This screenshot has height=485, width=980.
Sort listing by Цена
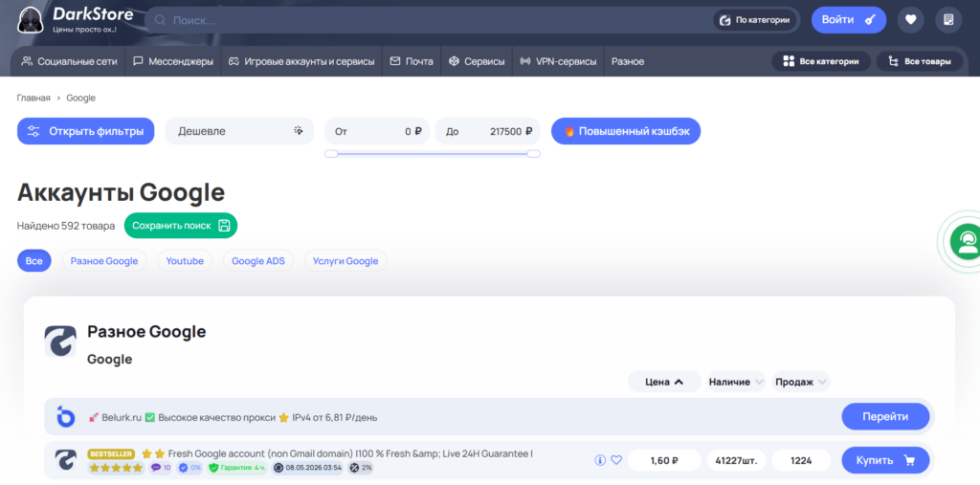tap(664, 382)
